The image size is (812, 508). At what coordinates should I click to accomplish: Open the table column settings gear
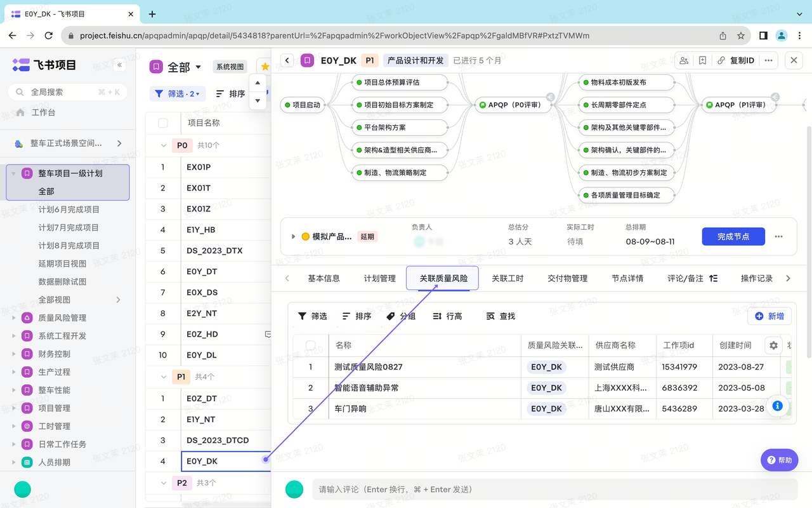click(773, 345)
